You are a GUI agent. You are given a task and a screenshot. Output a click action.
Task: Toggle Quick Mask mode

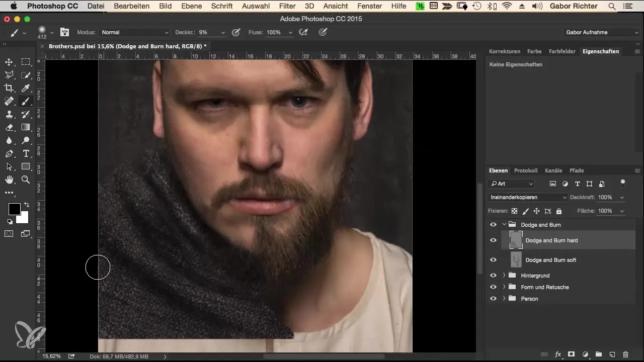coord(9,234)
